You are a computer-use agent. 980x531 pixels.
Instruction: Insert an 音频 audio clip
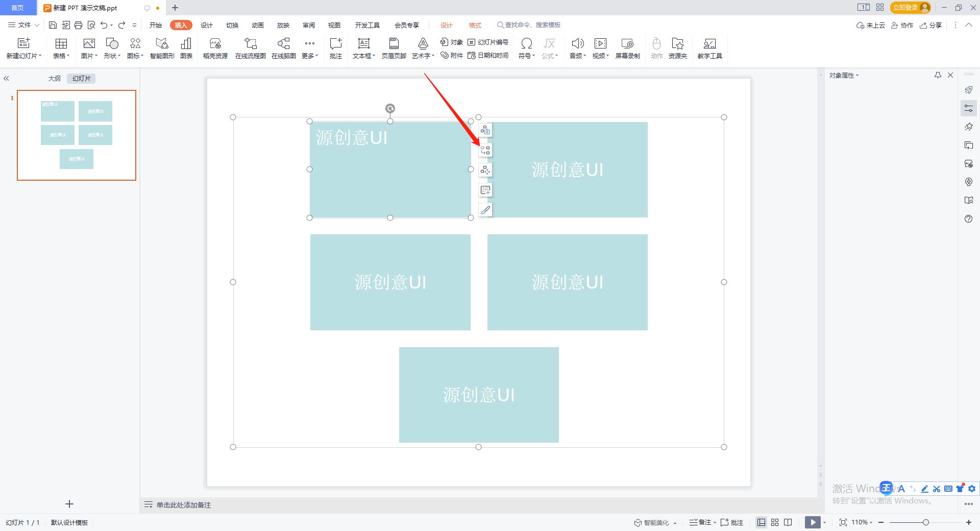(576, 49)
